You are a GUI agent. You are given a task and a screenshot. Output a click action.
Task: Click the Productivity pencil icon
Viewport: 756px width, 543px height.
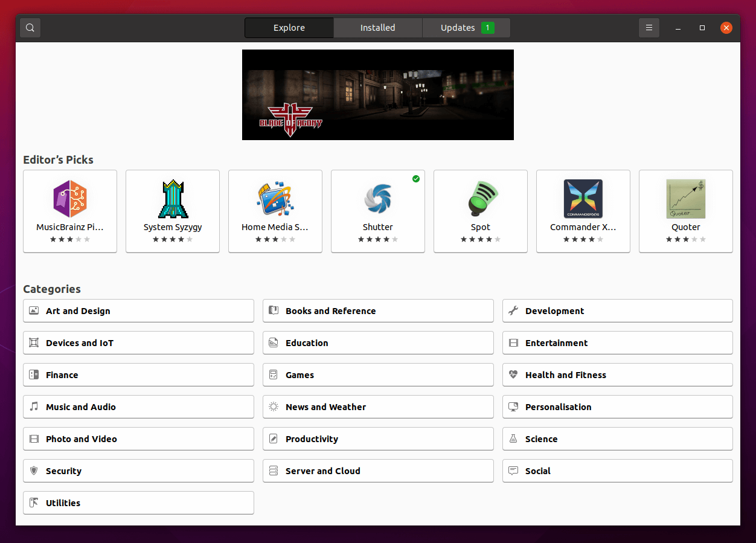tap(274, 439)
